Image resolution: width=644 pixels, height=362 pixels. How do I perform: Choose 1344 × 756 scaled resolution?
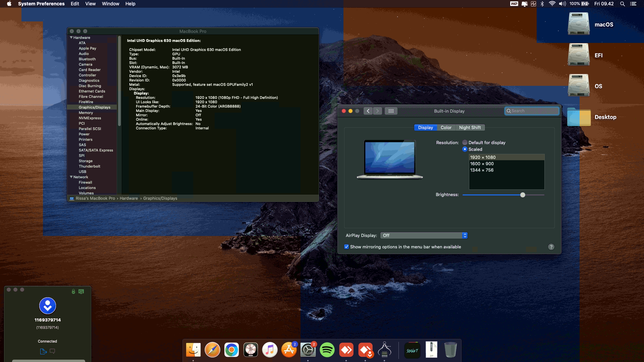click(x=506, y=170)
